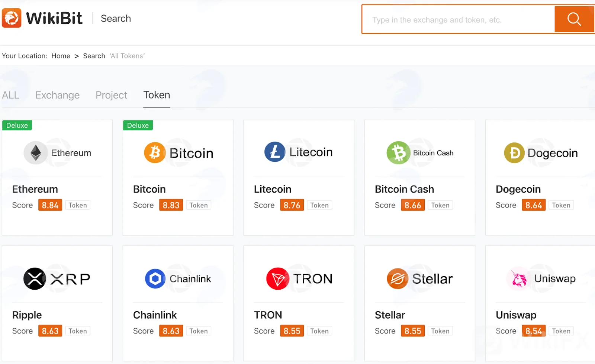The height and width of the screenshot is (364, 595).
Task: Open the pink Uniswap unicorn icon
Action: [x=518, y=278]
